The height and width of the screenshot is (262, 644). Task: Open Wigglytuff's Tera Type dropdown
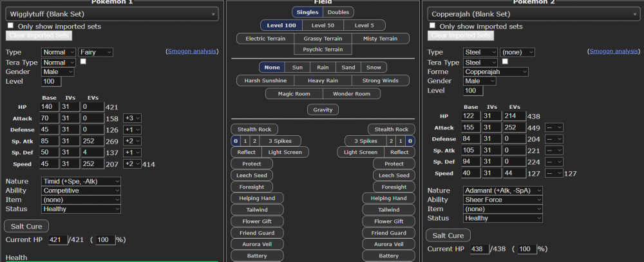pyautogui.click(x=59, y=62)
